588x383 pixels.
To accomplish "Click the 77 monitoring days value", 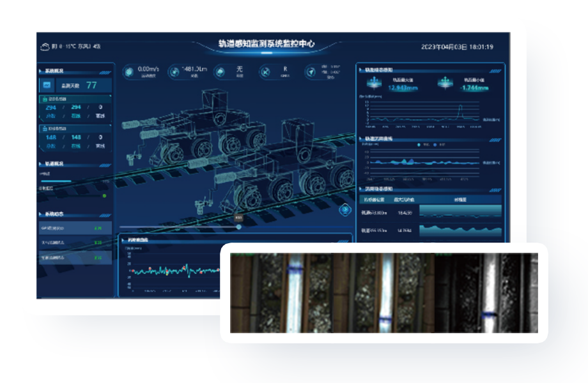I will point(91,86).
